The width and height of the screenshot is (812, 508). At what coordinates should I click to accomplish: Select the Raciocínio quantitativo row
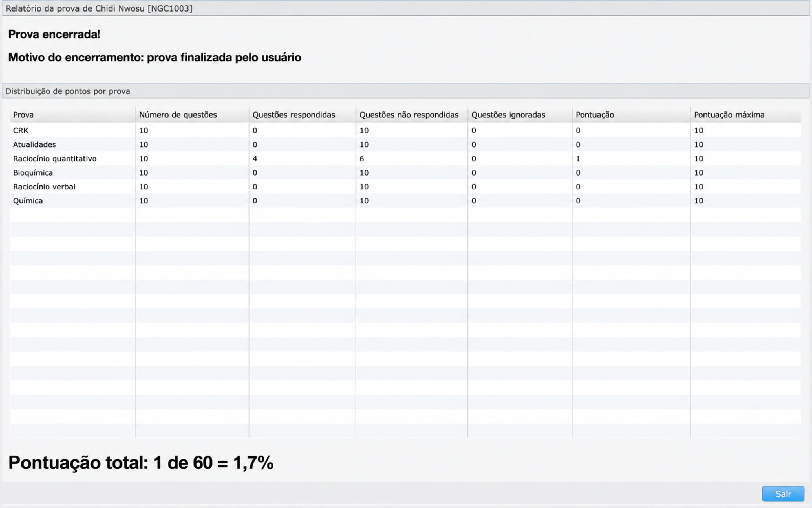[405, 159]
